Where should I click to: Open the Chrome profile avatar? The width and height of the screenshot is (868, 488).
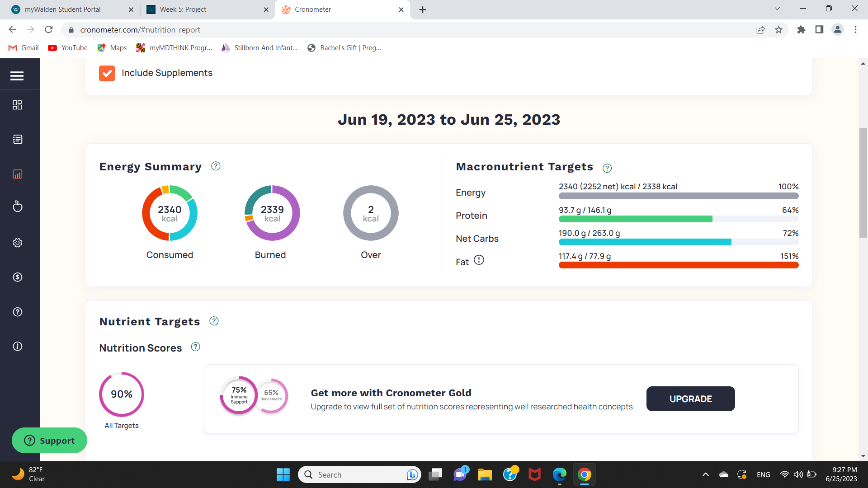click(837, 29)
